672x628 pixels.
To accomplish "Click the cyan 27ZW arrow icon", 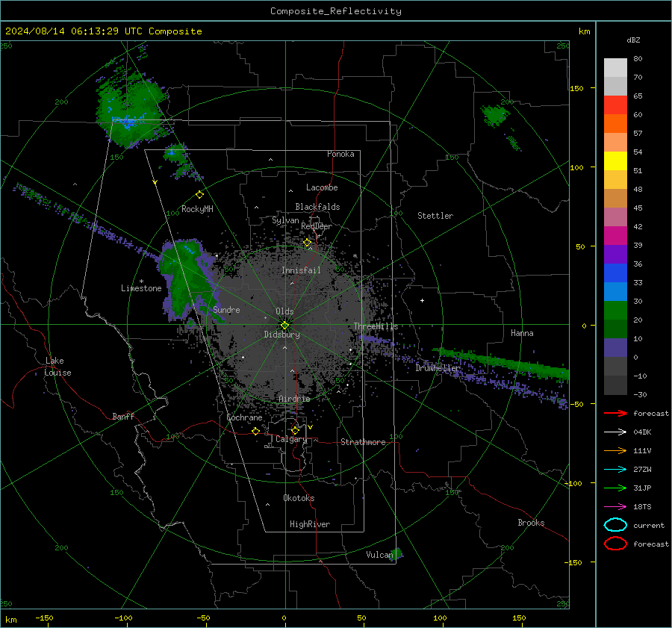I will click(615, 470).
